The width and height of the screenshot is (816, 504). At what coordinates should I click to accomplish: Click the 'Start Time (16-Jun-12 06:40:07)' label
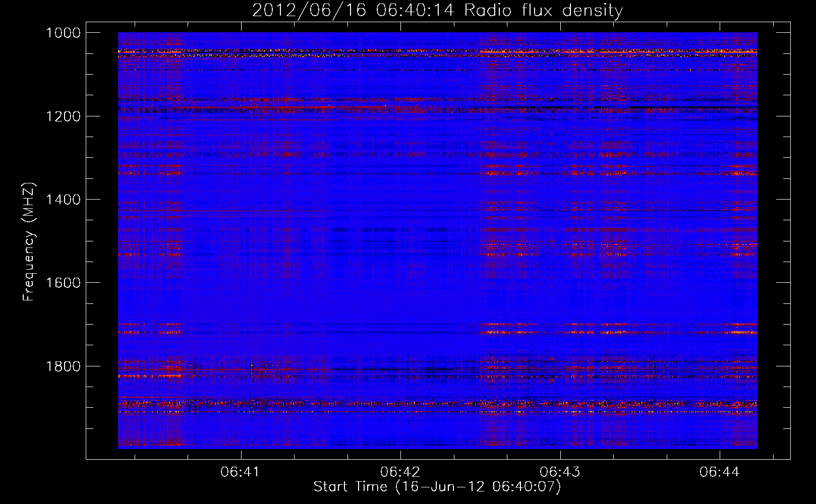[437, 487]
